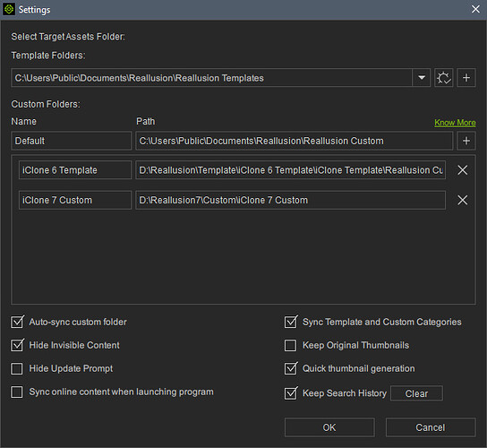Add a new template folder with plus icon

[466, 78]
